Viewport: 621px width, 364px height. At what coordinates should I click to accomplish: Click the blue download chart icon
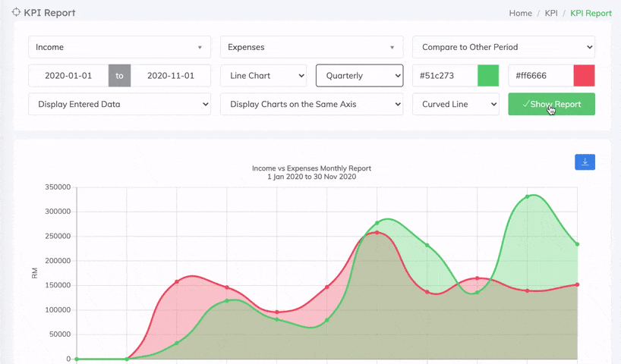pos(585,162)
